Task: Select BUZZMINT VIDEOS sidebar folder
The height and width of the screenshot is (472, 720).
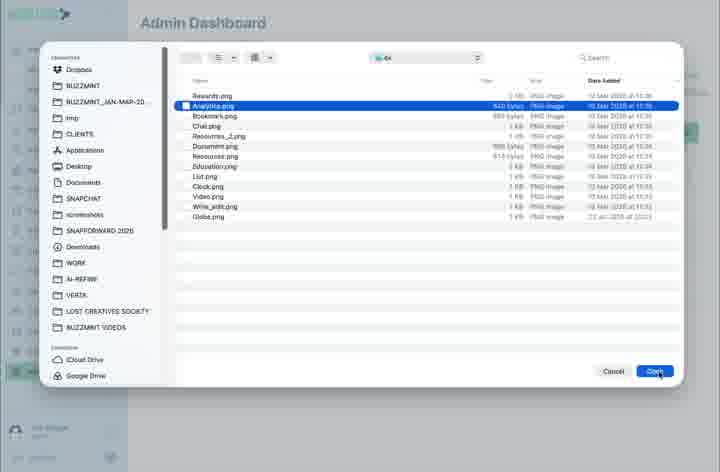Action: tap(89, 327)
